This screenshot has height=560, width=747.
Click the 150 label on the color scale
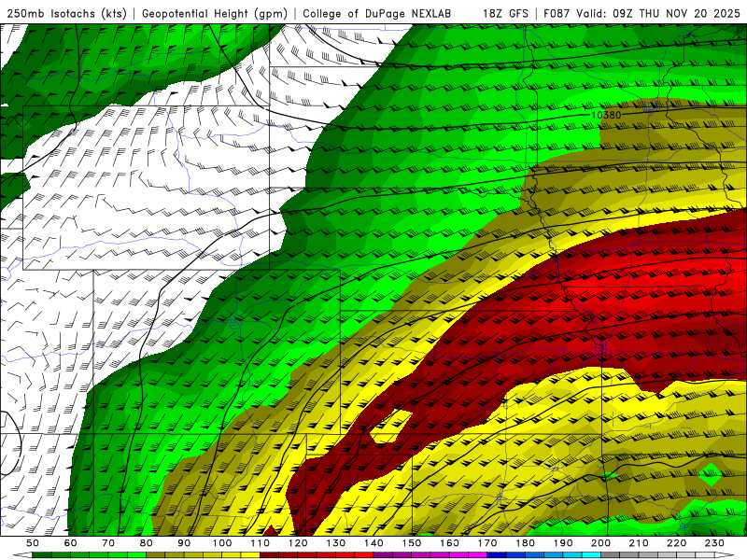(x=412, y=543)
